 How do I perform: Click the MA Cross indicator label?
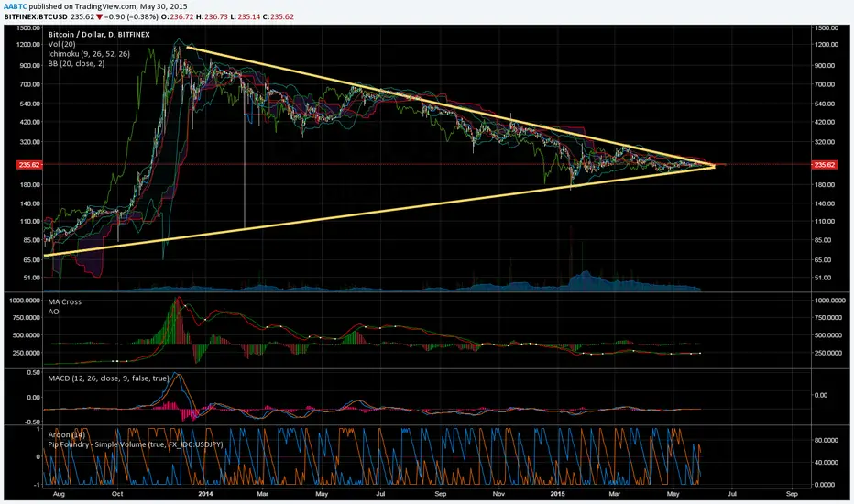[x=64, y=301]
